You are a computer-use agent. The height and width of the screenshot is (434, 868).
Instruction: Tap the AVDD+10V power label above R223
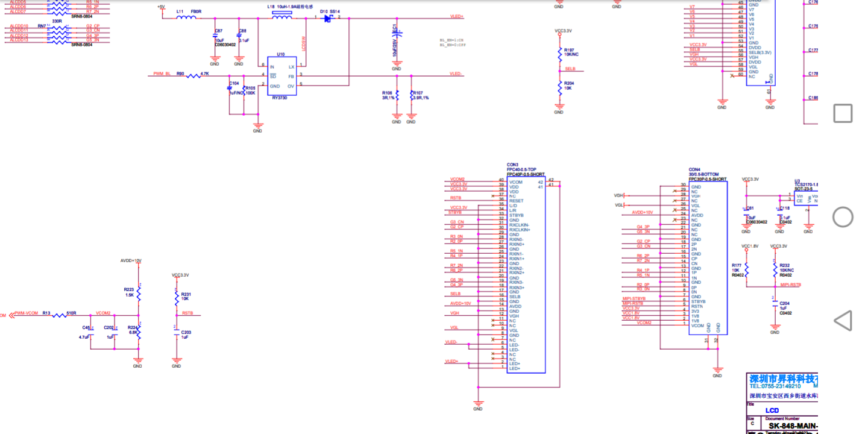pyautogui.click(x=131, y=261)
